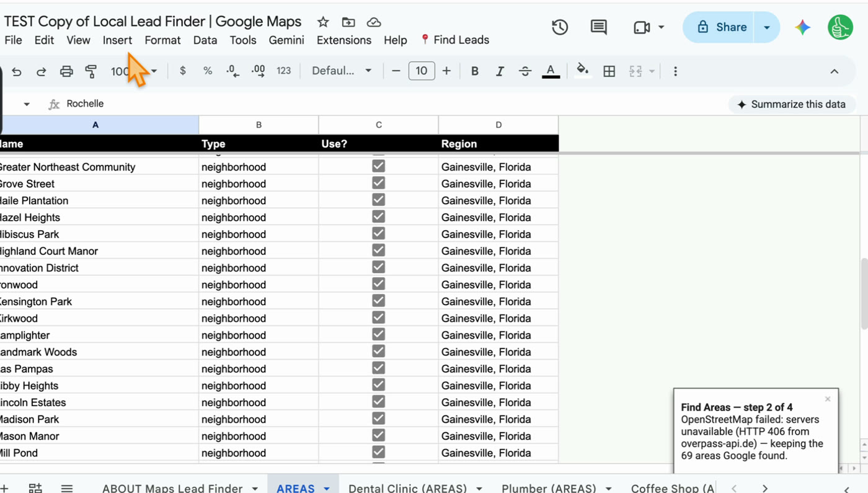This screenshot has height=493, width=868.
Task: Apply italic formatting
Action: coord(500,71)
